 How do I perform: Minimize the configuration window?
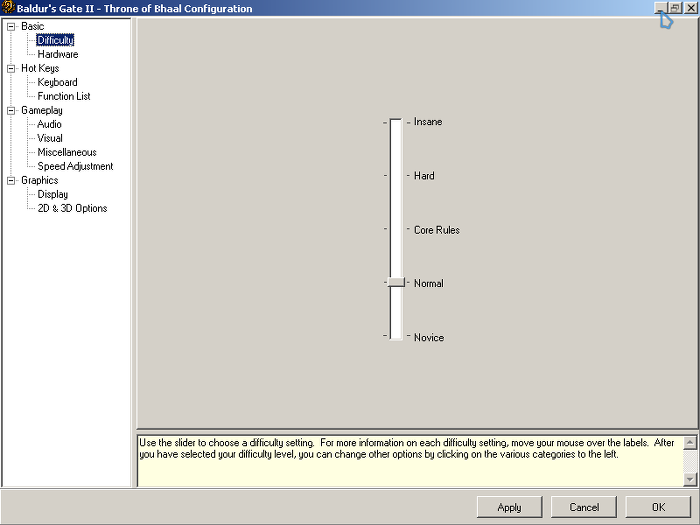(661, 8)
